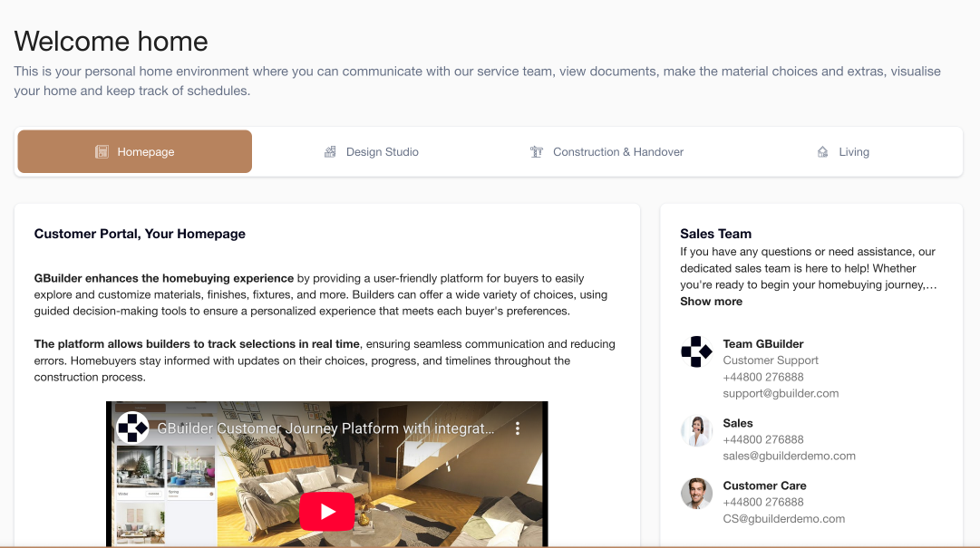Click the CS@gbuilderdemo.com email address
This screenshot has width=980, height=548.
tap(784, 519)
